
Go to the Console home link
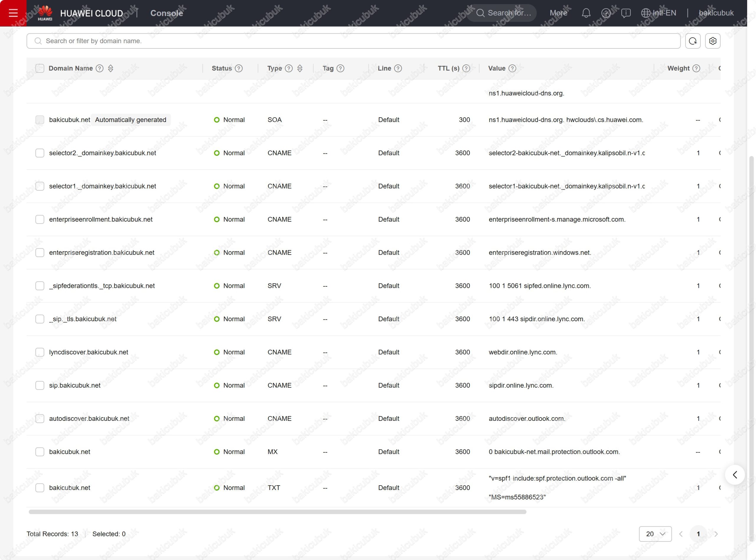[x=166, y=13]
